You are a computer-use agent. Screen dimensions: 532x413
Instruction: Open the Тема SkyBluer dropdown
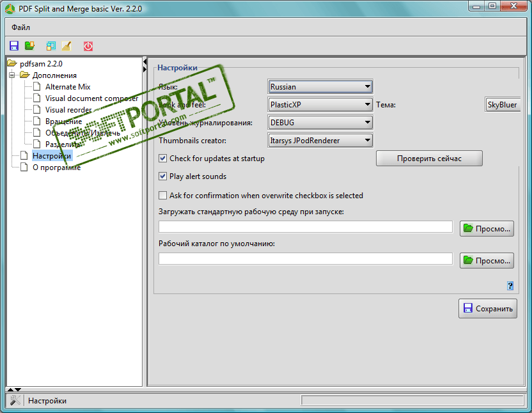(503, 104)
